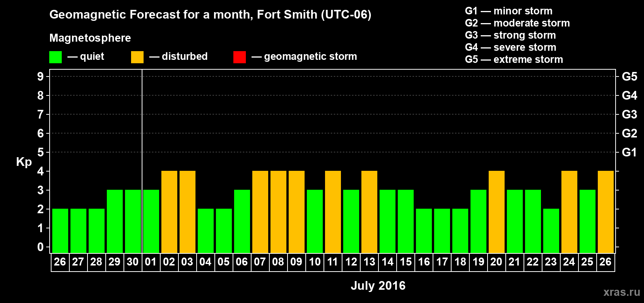The width and height of the screenshot is (644, 303).
Task: Click the date cell 12
Action: pos(351,262)
